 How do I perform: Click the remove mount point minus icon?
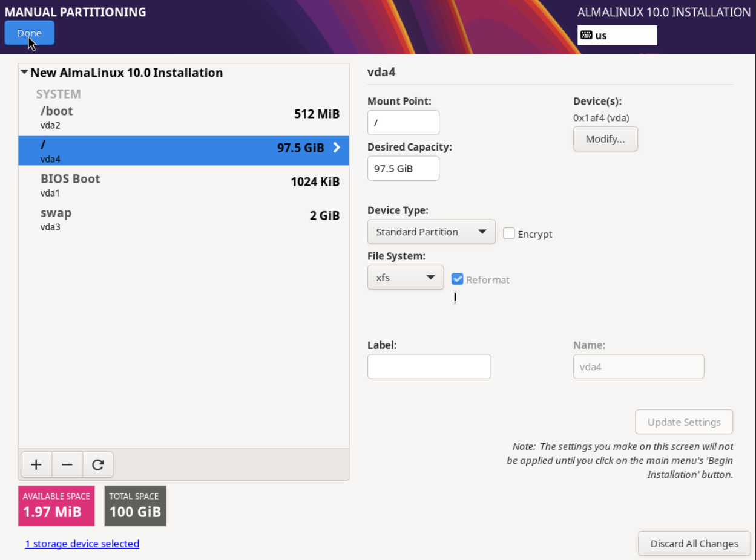[67, 464]
